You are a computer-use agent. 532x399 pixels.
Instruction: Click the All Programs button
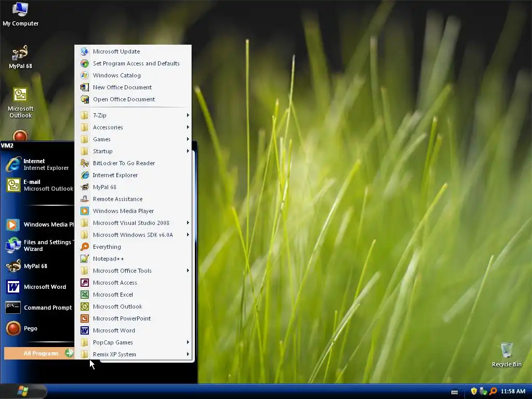[x=39, y=353]
